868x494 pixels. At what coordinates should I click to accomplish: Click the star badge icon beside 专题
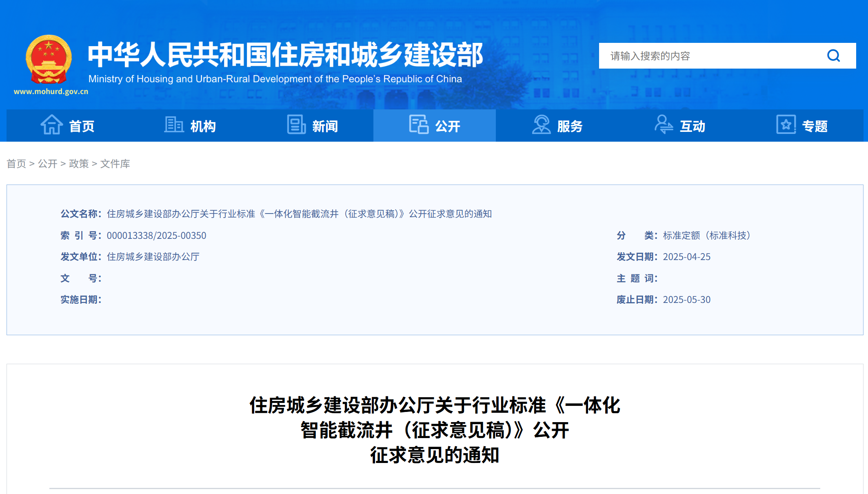click(x=786, y=125)
